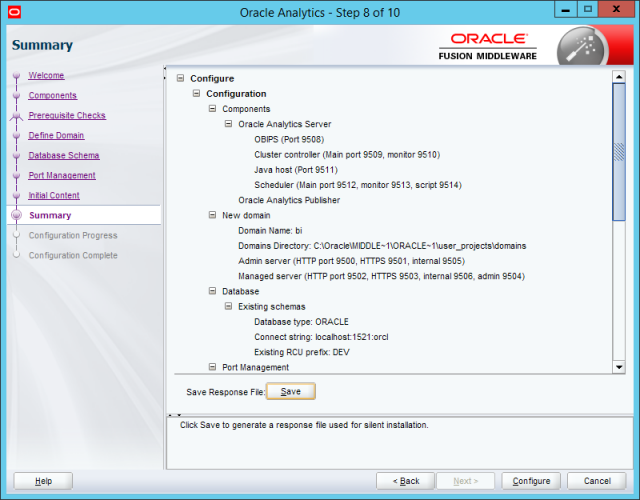Collapse the Oracle Analytics Server node
Image resolution: width=640 pixels, height=500 pixels.
coord(228,124)
